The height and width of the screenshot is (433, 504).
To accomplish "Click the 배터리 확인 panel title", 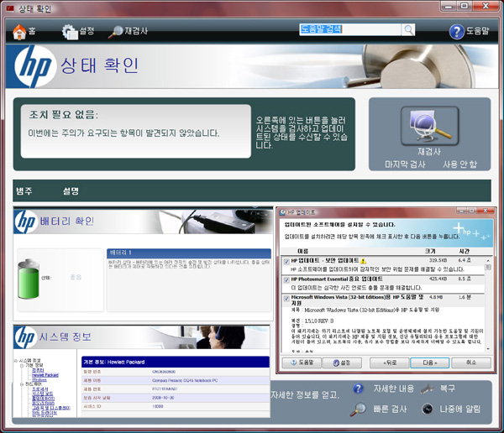I will [x=67, y=221].
